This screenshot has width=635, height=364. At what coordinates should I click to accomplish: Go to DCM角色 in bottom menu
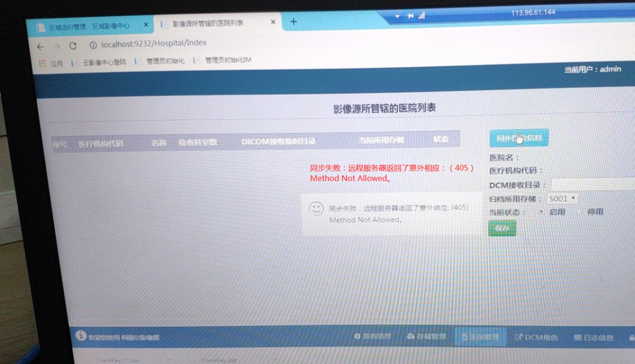536,338
